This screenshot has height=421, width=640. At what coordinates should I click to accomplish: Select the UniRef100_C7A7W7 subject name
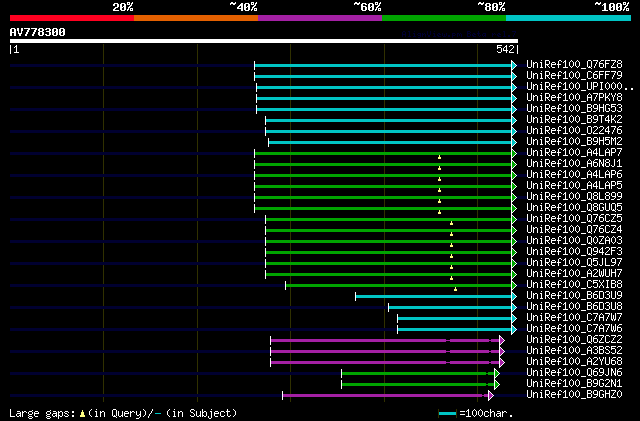coord(574,318)
